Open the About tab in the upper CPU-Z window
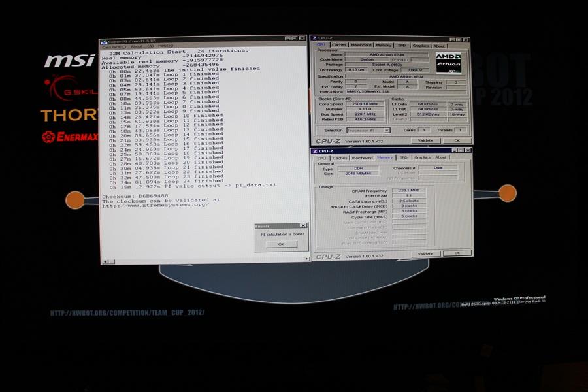Image resolution: width=588 pixels, height=392 pixels. coord(439,46)
